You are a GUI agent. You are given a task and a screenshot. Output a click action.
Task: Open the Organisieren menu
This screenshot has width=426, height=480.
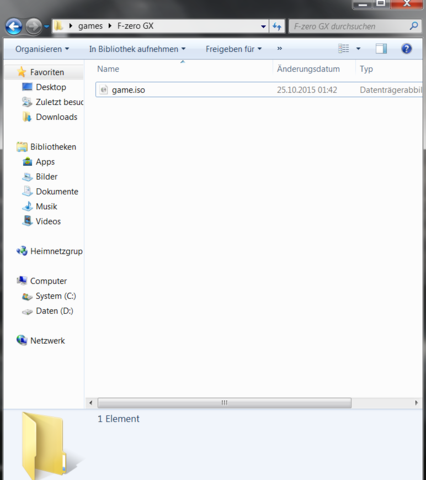point(42,49)
